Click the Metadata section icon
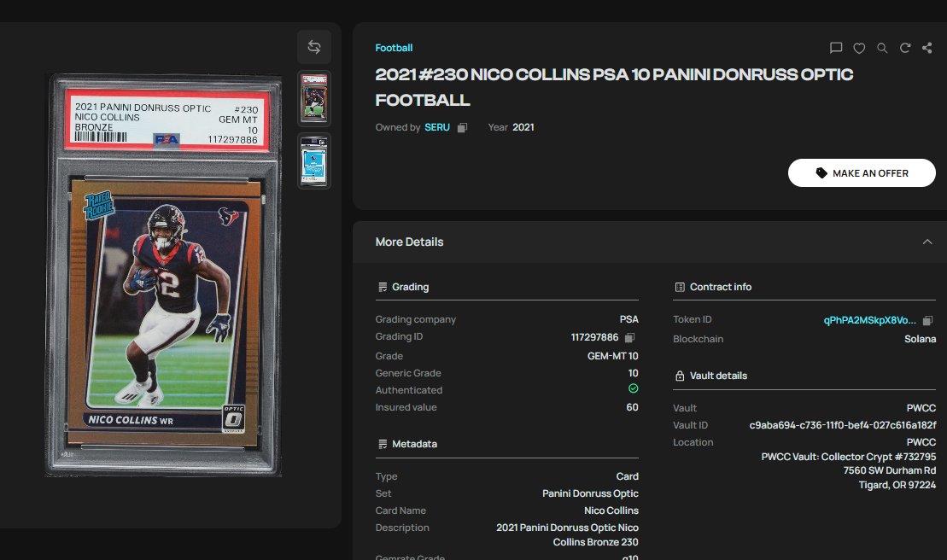 383,444
